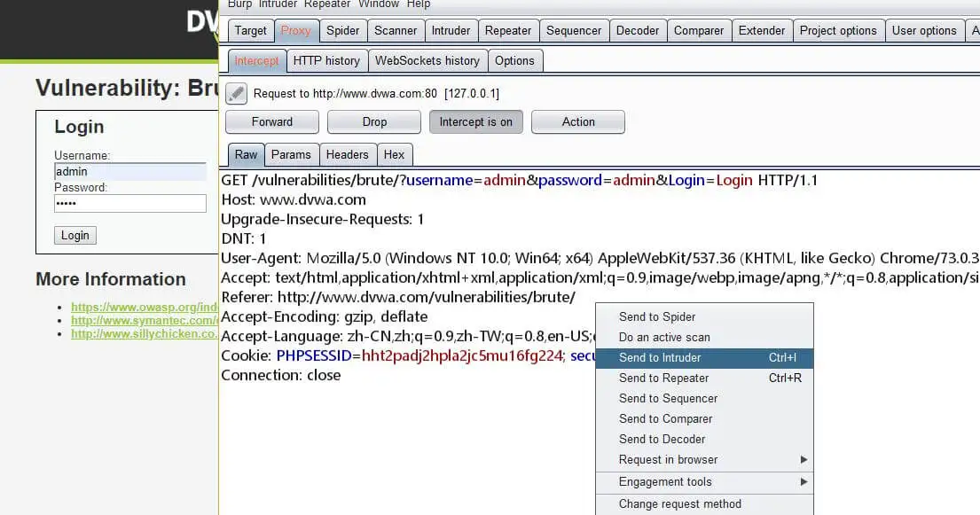Toggle the Intercept is on button
Viewport: 980px width, 515px height.
pyautogui.click(x=475, y=121)
